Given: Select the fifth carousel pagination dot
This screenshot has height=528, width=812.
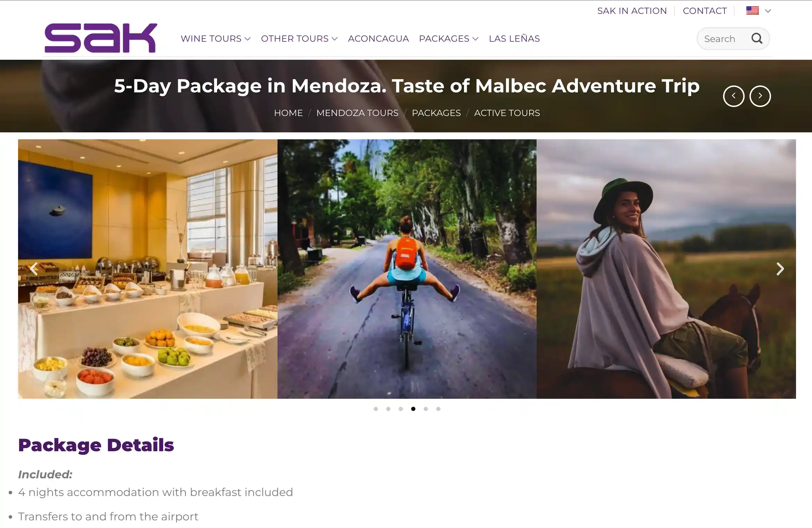Looking at the screenshot, I should (425, 409).
